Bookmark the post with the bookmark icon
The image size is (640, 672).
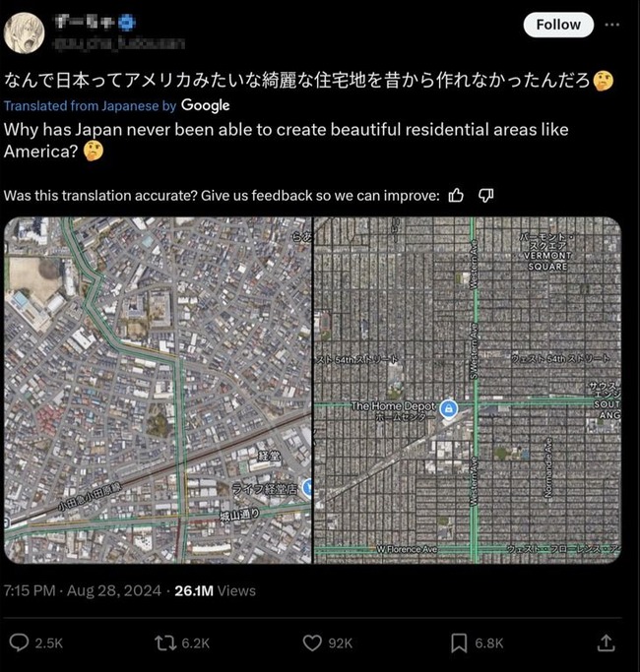pos(459,642)
